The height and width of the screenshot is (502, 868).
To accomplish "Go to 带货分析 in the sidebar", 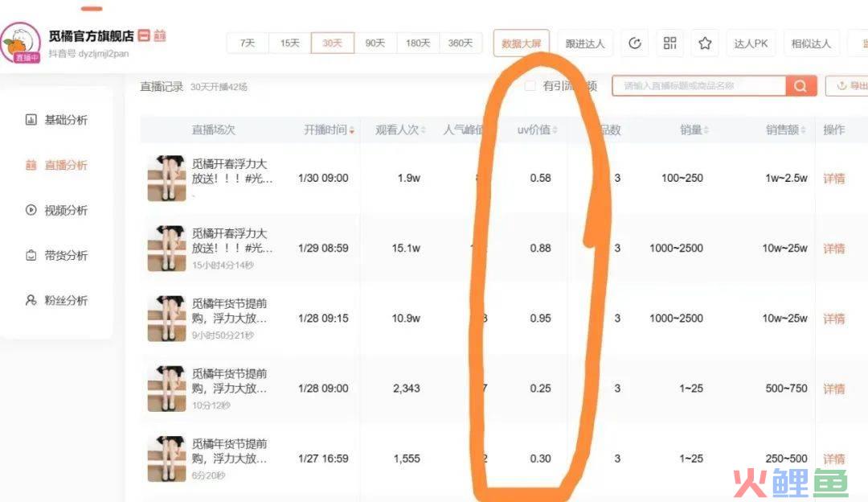I will (x=56, y=256).
